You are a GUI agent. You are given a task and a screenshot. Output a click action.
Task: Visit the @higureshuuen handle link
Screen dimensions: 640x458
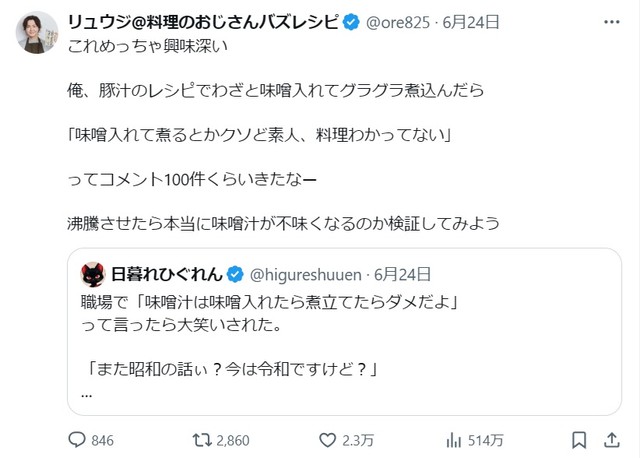(305, 273)
